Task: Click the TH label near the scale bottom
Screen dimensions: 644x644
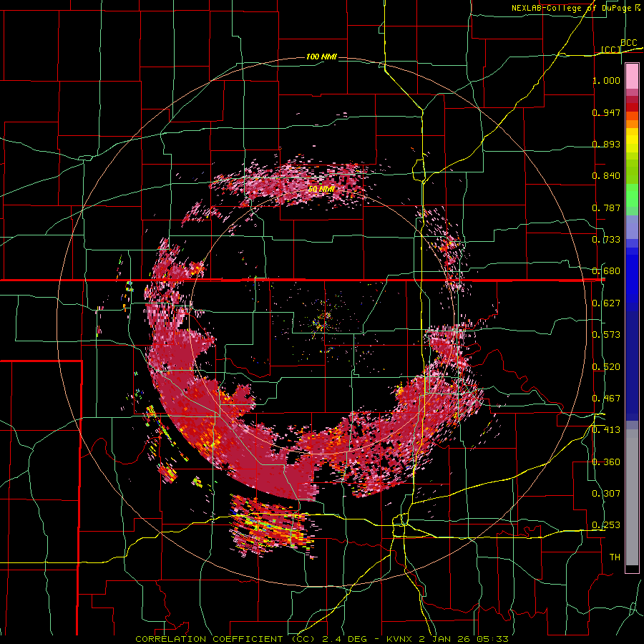Action: [x=615, y=557]
